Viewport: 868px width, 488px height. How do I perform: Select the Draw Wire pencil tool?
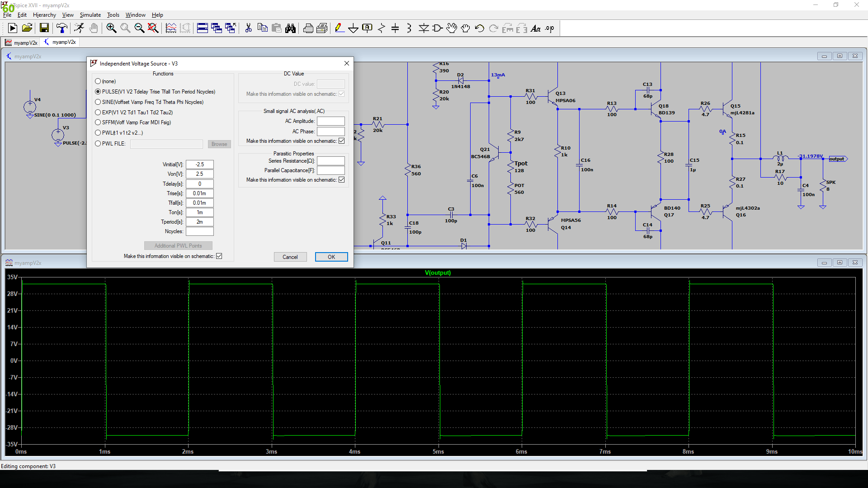point(339,28)
